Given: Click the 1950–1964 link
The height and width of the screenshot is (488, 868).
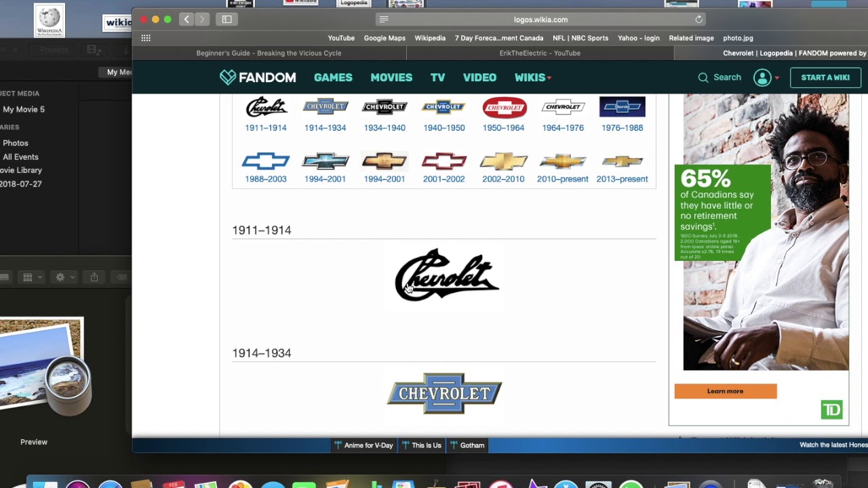Looking at the screenshot, I should (x=504, y=127).
